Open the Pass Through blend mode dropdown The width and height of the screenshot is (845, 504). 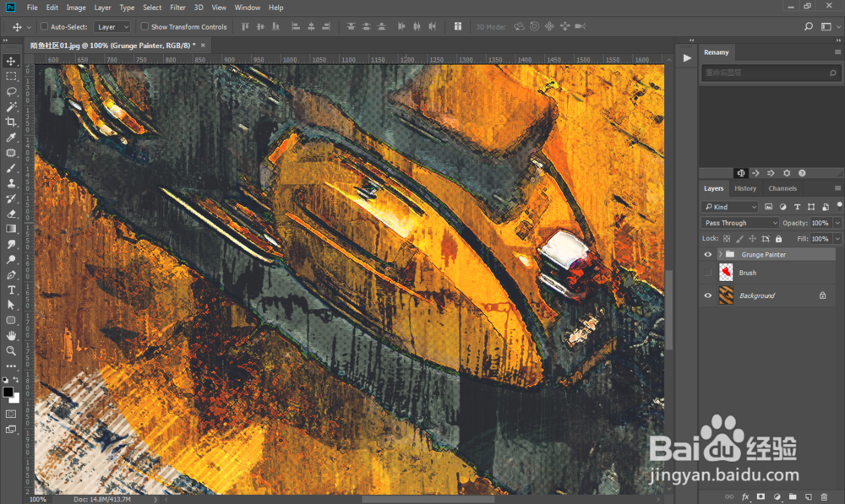pos(739,223)
